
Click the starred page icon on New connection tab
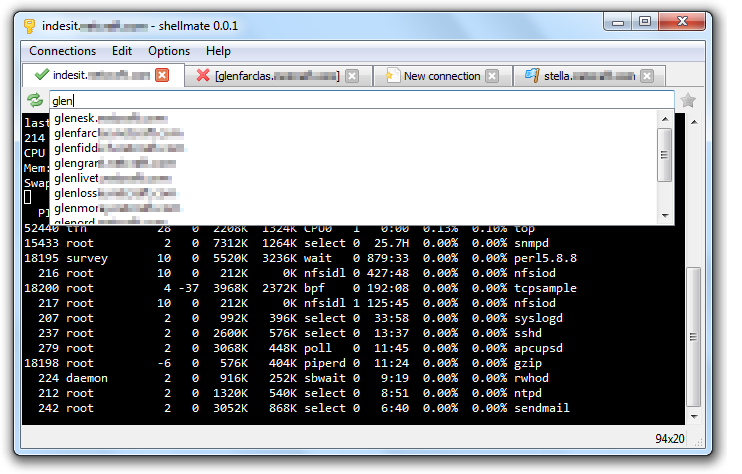(x=392, y=75)
